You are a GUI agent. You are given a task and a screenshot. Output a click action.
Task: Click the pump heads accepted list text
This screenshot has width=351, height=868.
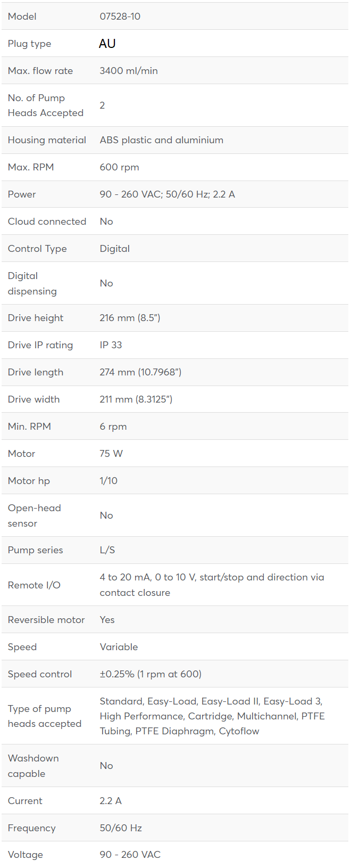[212, 716]
